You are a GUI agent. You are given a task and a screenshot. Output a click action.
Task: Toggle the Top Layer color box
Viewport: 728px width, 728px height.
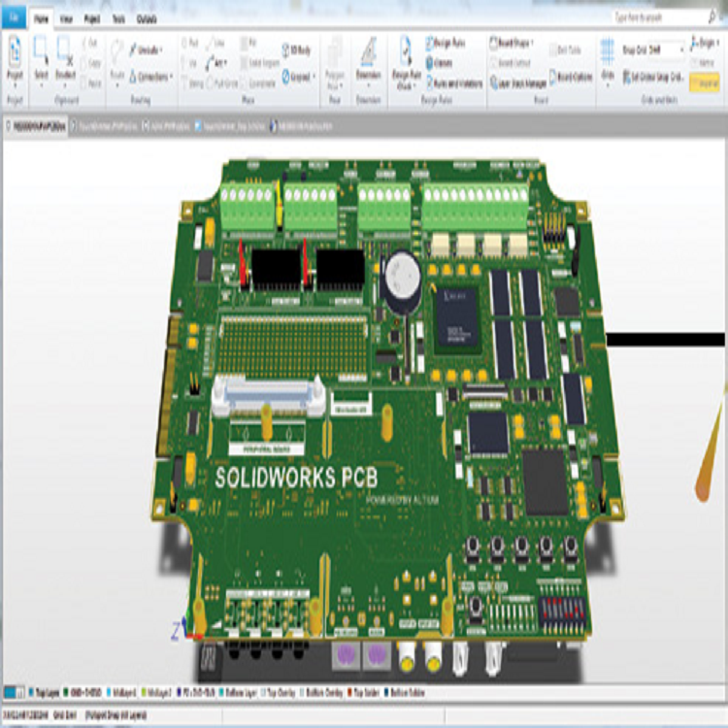point(29,693)
